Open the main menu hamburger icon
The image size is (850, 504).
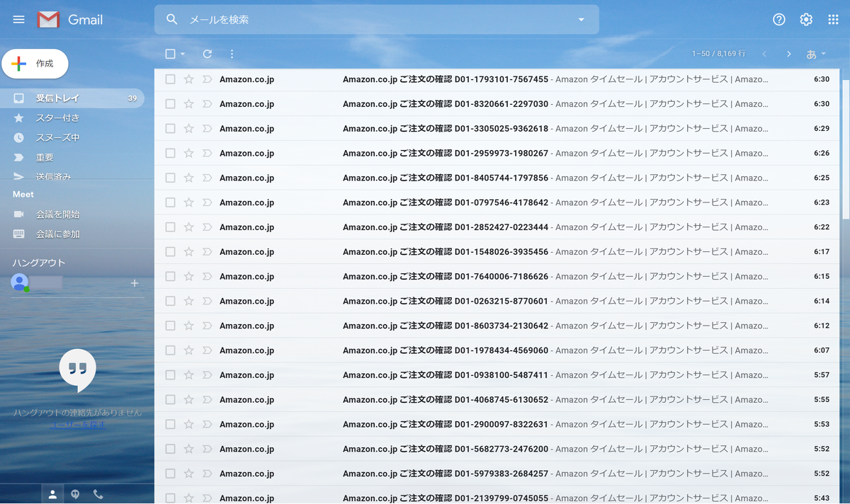(x=19, y=20)
